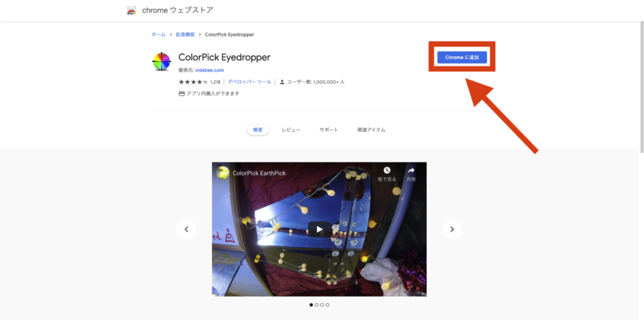Screen dimensions: 644x325
Task: Open the デベロッパー ツール category link
Action: click(250, 82)
